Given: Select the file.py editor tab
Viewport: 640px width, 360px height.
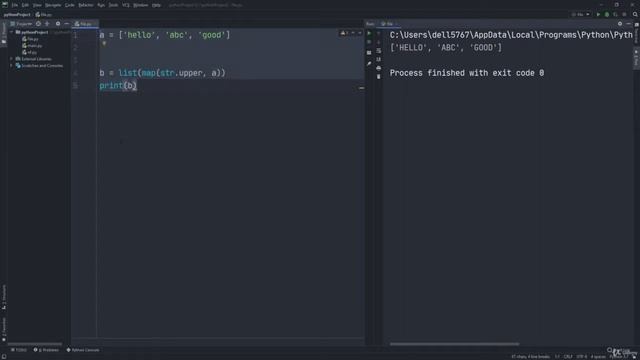Looking at the screenshot, I should tap(85, 24).
